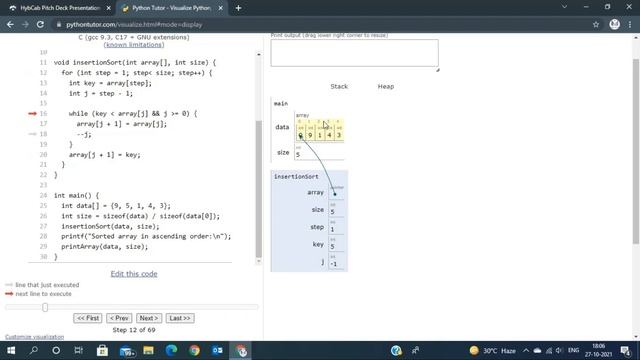Click line 27 insertionSort(data, size);
This screenshot has height=360, width=640.
coord(110,226)
